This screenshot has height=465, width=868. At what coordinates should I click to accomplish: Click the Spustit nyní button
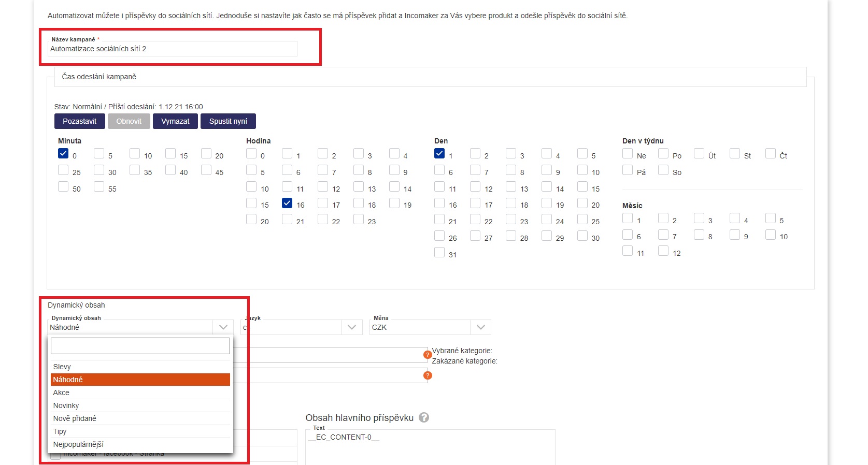[228, 121]
